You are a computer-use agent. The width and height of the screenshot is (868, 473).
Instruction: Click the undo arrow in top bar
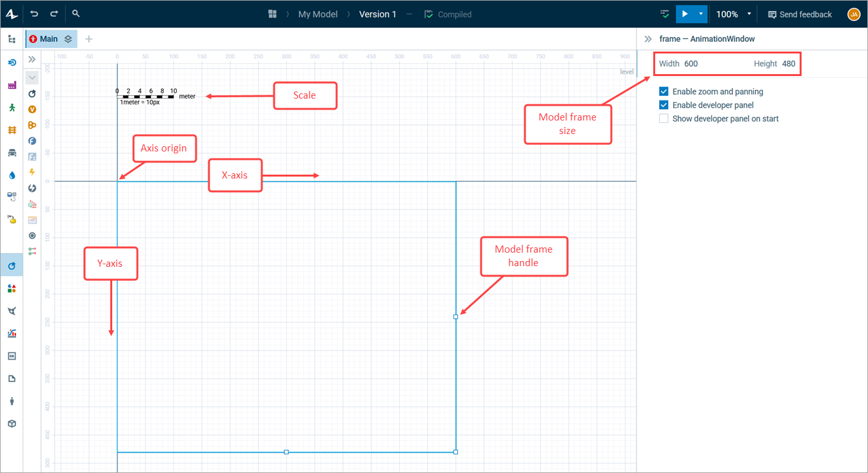click(34, 14)
